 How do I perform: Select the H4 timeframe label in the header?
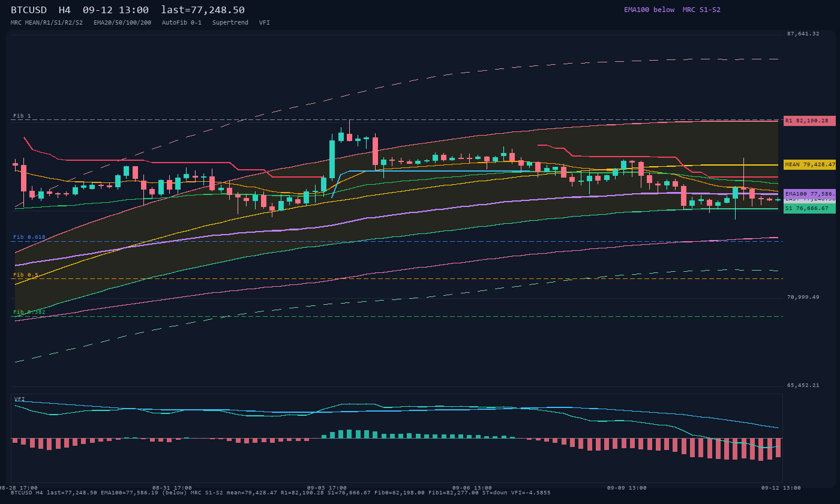[65, 10]
